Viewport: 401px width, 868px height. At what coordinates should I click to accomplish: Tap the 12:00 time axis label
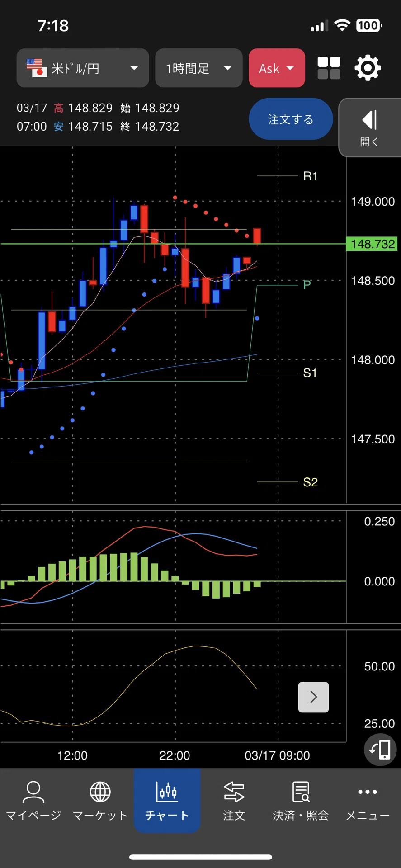[72, 755]
